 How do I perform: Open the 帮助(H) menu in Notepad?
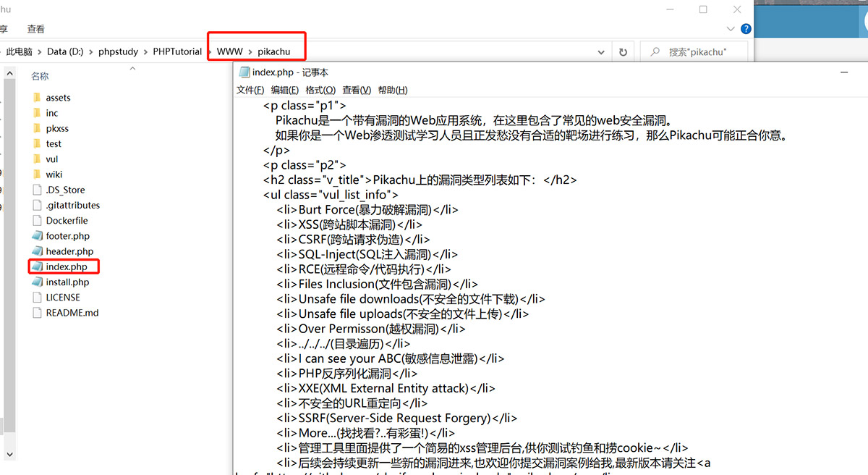tap(393, 90)
